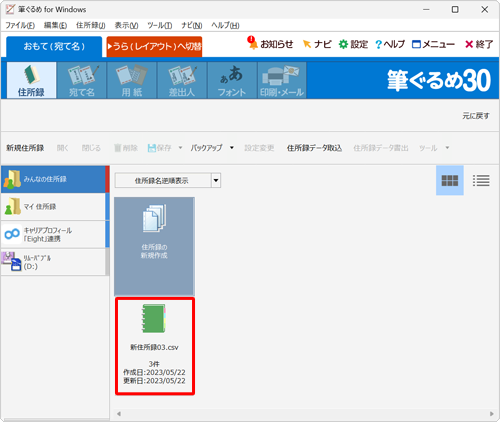Screen dimensions: 500x422
Task: Click the 開く toolbar button
Action: [x=63, y=148]
